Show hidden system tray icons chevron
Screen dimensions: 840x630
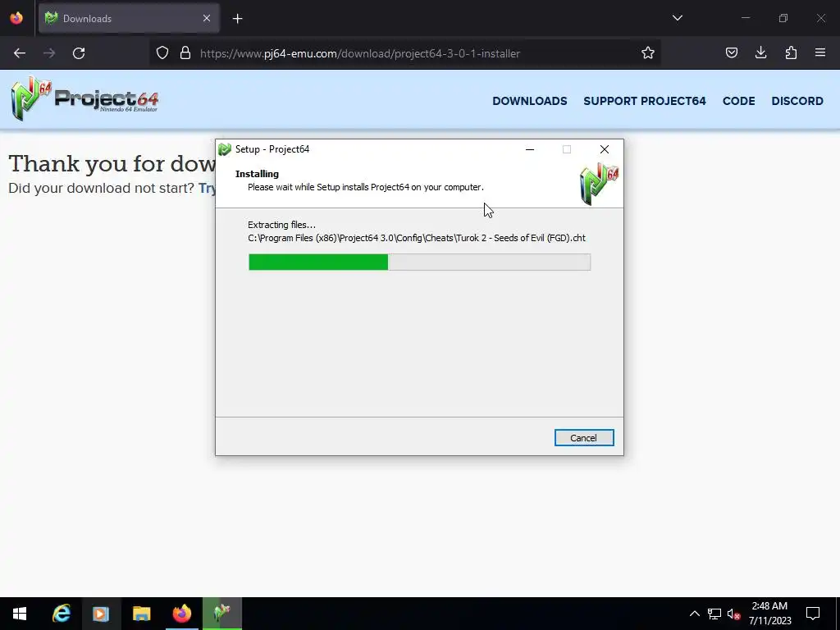point(694,614)
